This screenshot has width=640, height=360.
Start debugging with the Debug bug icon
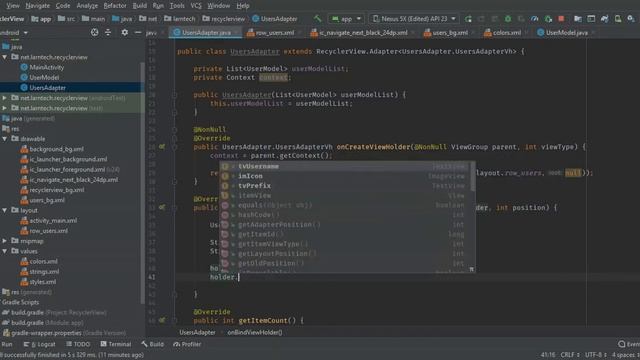[x=508, y=19]
